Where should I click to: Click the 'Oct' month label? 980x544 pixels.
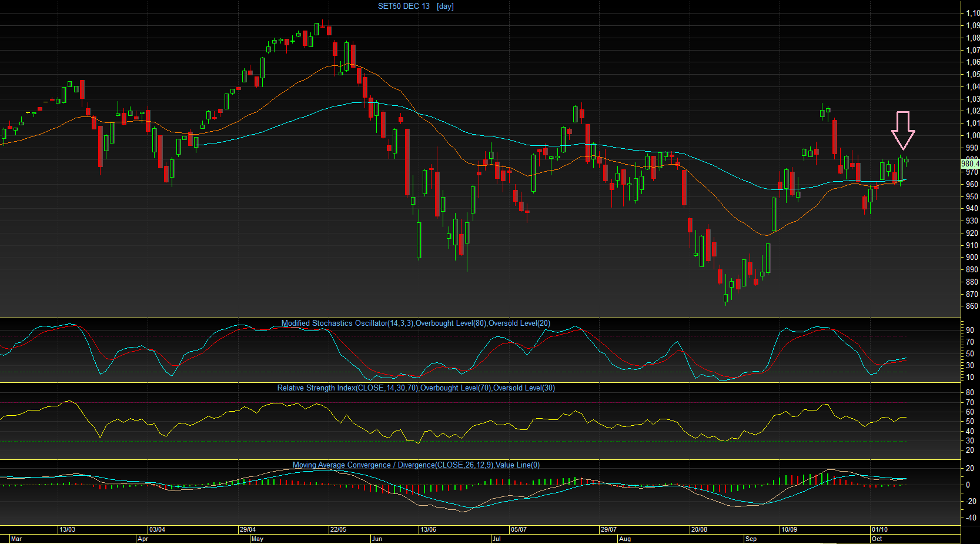[877, 539]
